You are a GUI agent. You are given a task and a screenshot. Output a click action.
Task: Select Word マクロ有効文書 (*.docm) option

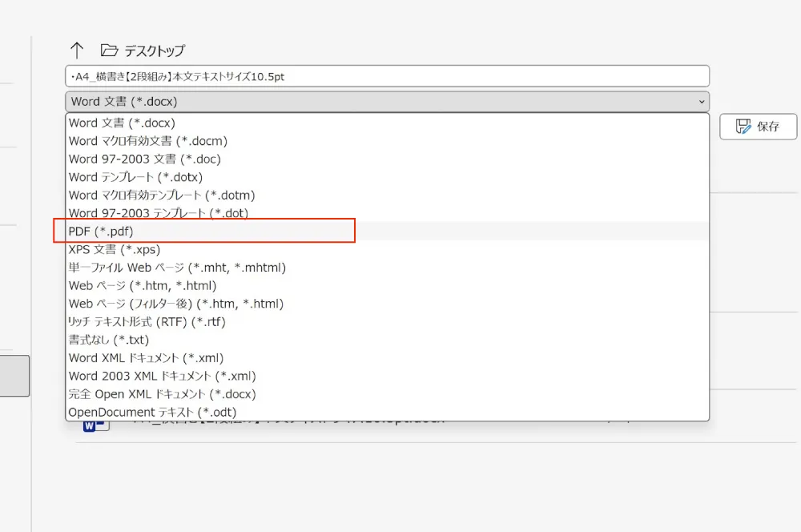click(x=148, y=141)
